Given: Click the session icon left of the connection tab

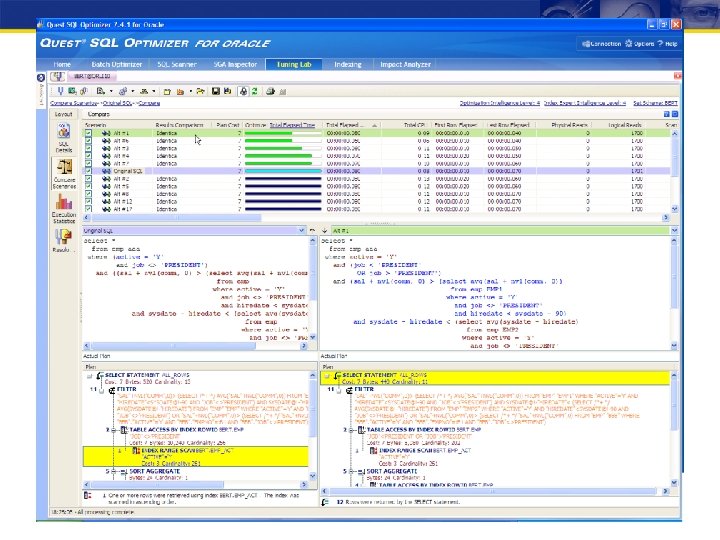Looking at the screenshot, I should pos(57,76).
